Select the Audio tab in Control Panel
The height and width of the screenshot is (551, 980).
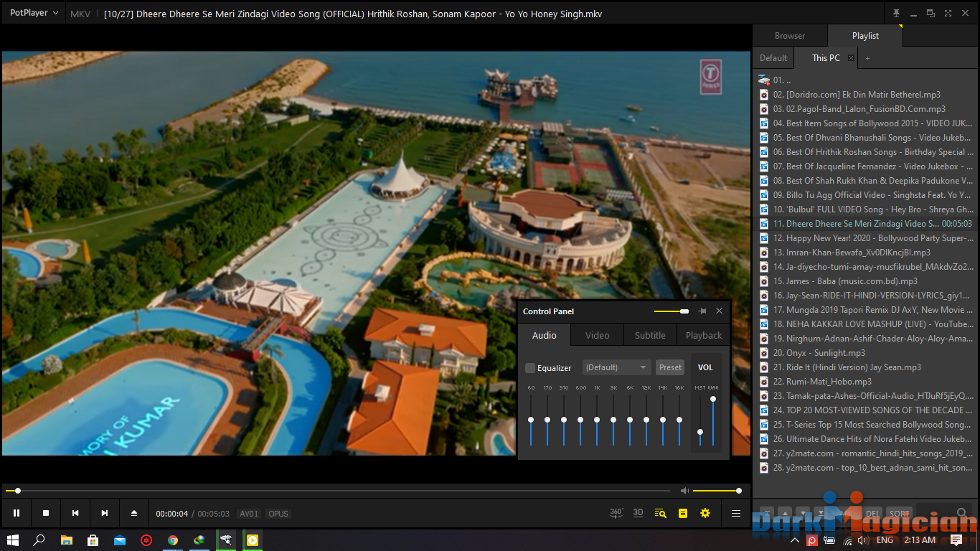[x=545, y=335]
